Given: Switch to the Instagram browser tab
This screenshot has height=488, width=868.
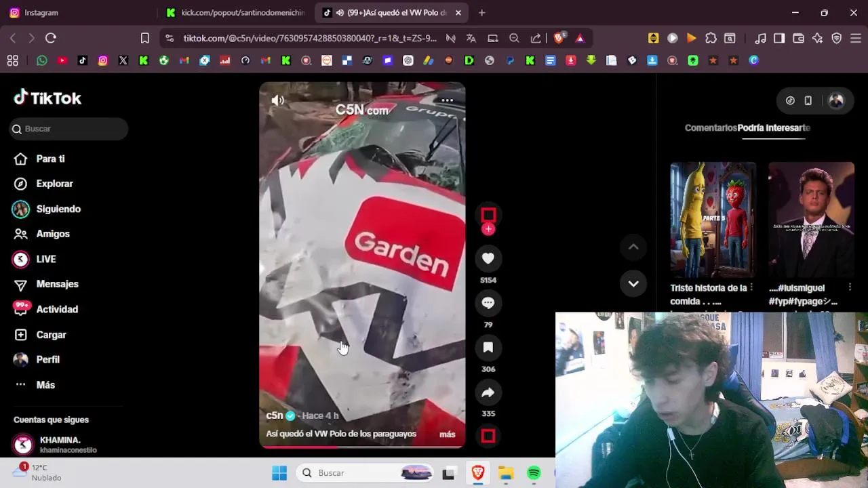Looking at the screenshot, I should click(x=78, y=12).
